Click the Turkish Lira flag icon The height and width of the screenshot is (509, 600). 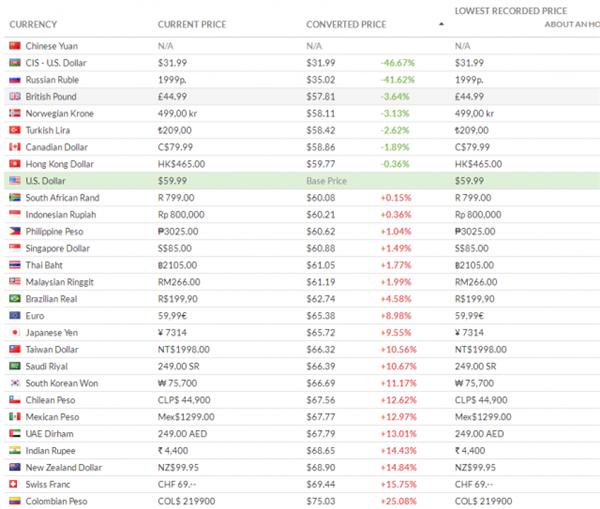14,130
